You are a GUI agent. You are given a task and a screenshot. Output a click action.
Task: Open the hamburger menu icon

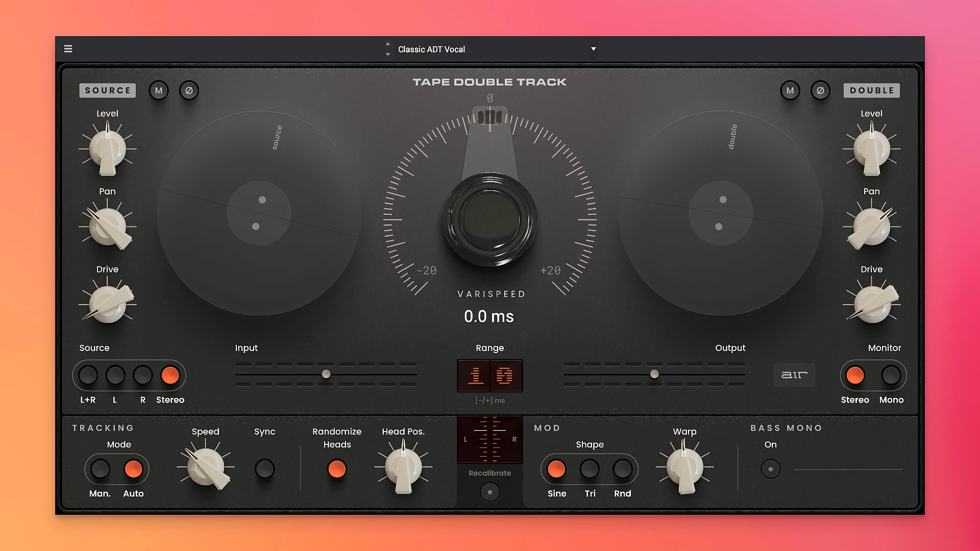pyautogui.click(x=68, y=49)
